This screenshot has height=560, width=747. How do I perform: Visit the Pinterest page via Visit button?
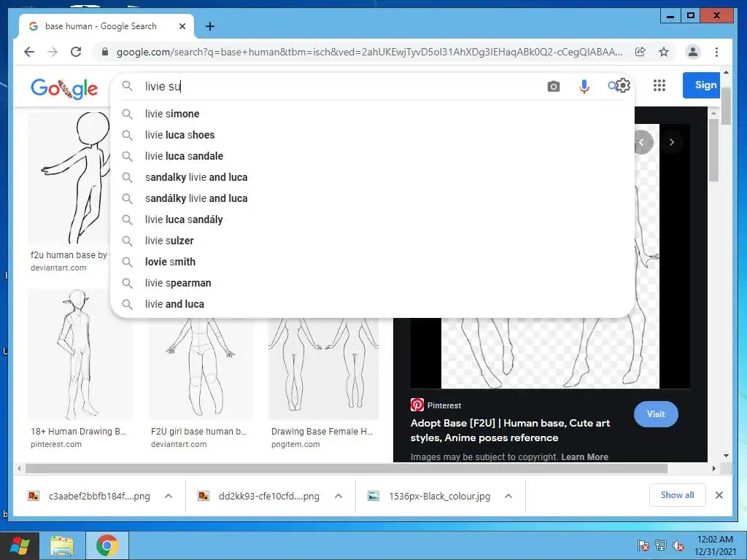click(656, 414)
